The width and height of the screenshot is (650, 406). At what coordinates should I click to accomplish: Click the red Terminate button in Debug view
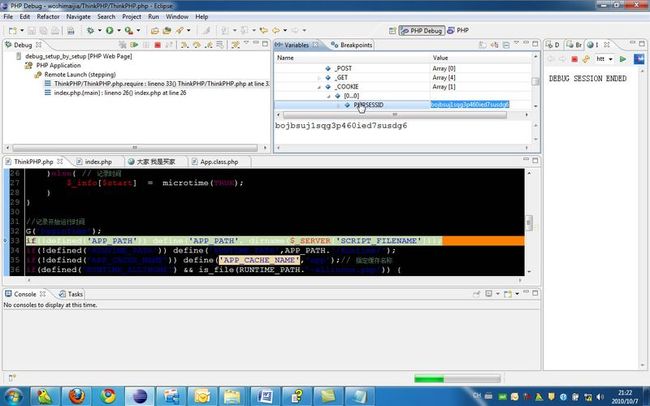pyautogui.click(x=158, y=45)
